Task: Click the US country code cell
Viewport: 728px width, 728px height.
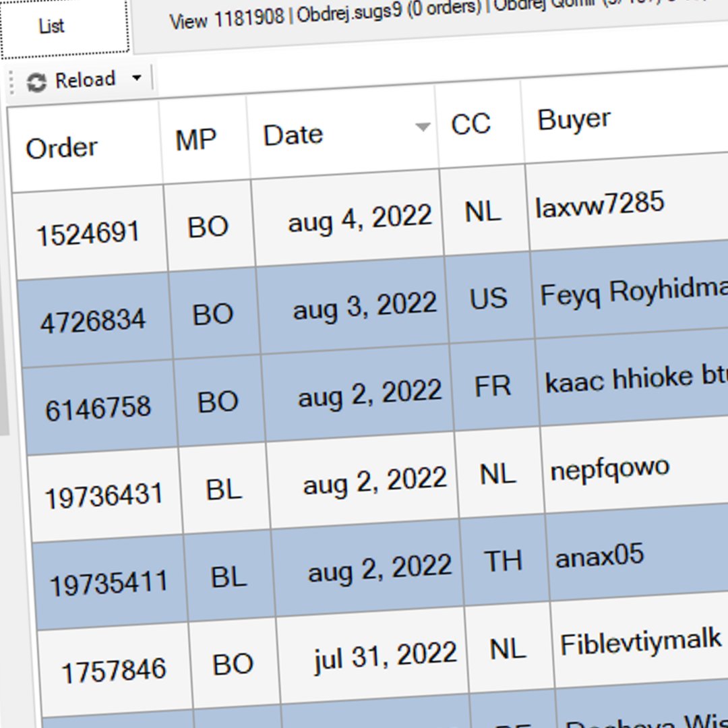Action: click(x=488, y=299)
